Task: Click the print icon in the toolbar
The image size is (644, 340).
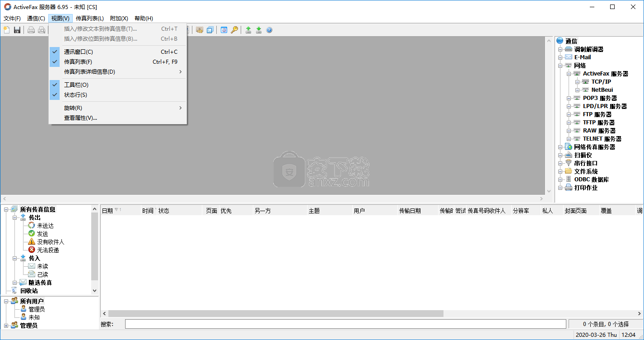Action: click(31, 30)
